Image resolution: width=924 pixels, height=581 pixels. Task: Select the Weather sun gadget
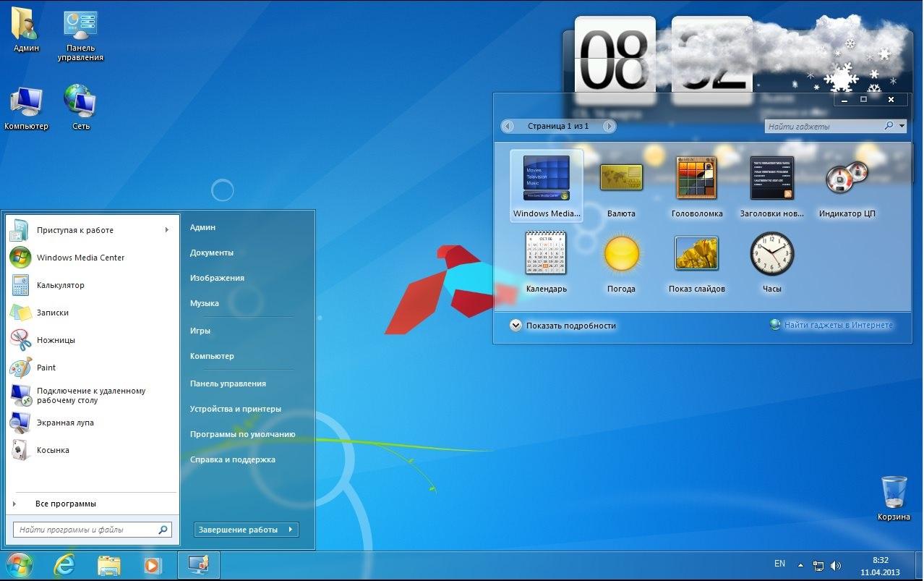[x=621, y=253]
